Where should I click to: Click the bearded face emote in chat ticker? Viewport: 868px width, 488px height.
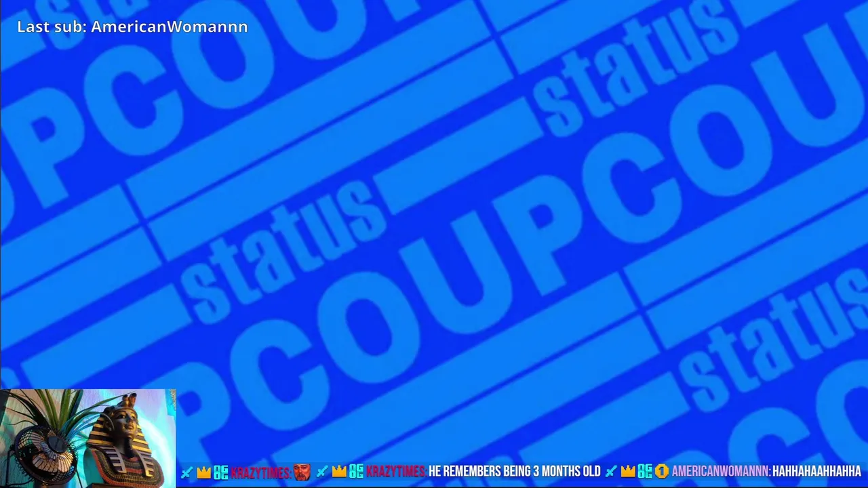302,471
